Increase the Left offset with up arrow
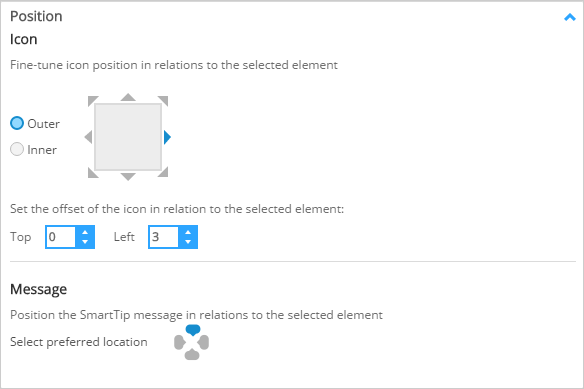This screenshot has width=584, height=389. click(x=188, y=233)
